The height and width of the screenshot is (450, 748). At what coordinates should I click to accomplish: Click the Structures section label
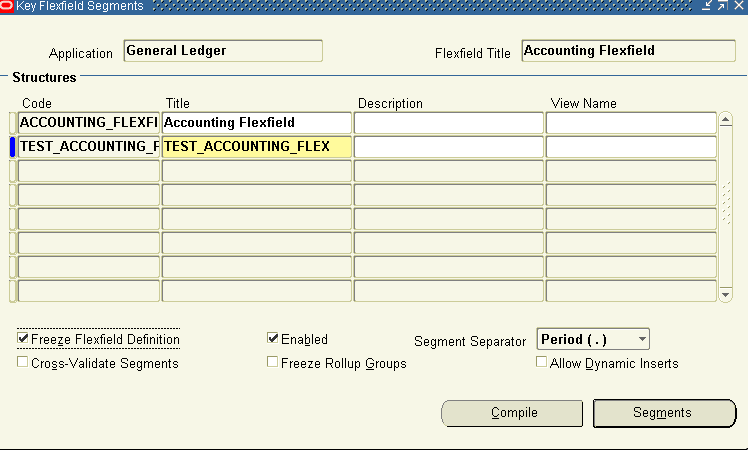pos(44,77)
